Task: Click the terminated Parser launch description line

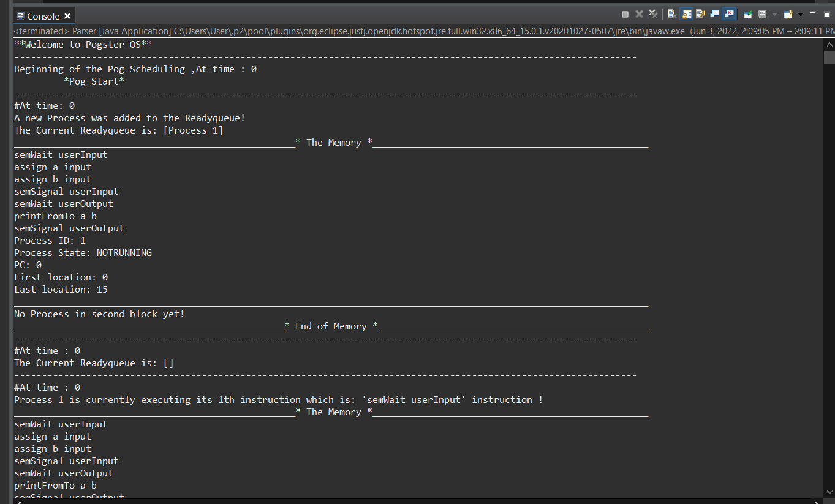Action: coord(424,31)
